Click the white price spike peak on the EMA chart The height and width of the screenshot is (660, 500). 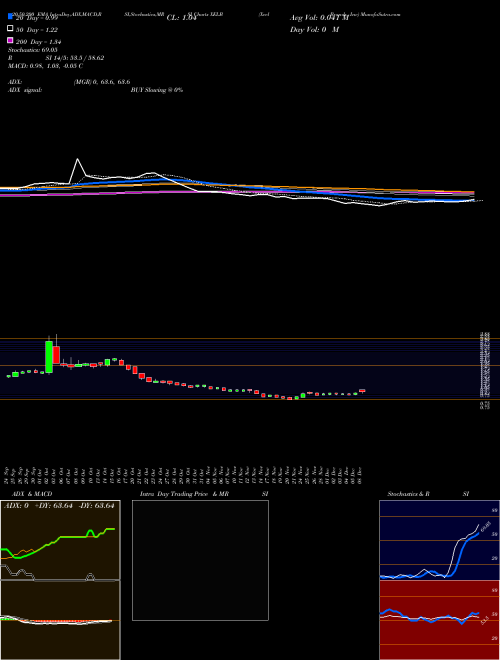click(77, 159)
